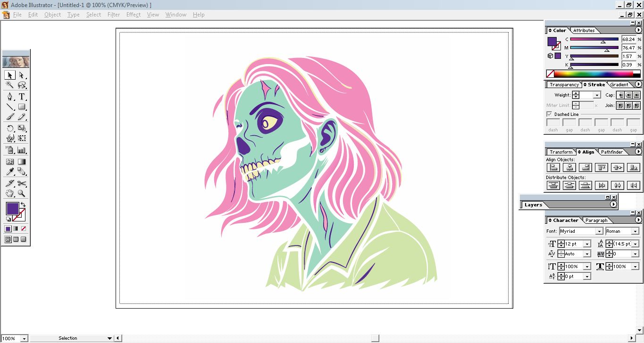Select the Selection arrow tool
Screen dimensions: 644x343
coord(9,75)
